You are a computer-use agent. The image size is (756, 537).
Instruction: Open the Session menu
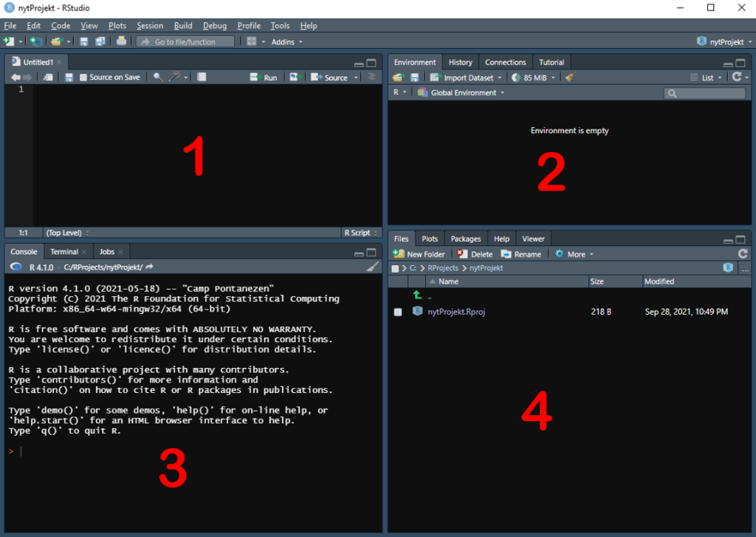[149, 26]
